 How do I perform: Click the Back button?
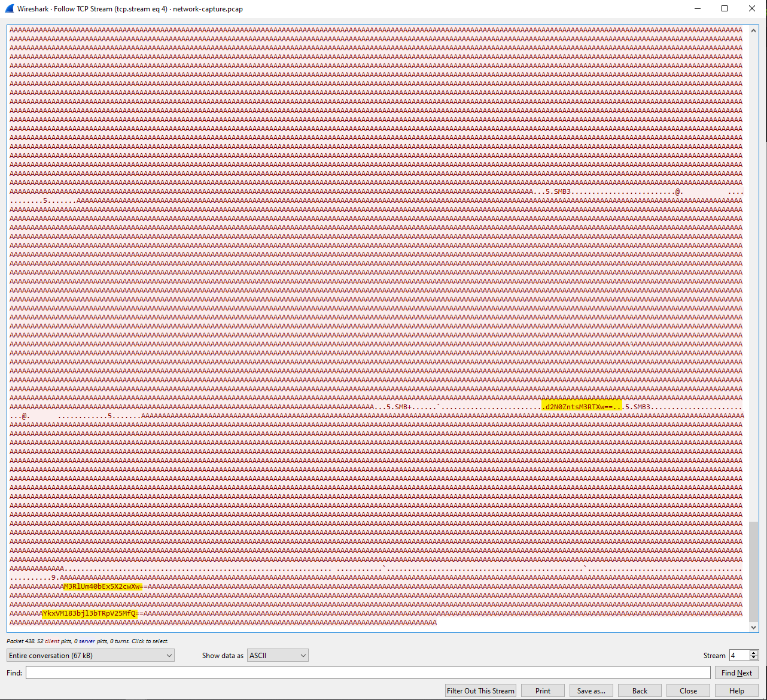click(640, 690)
